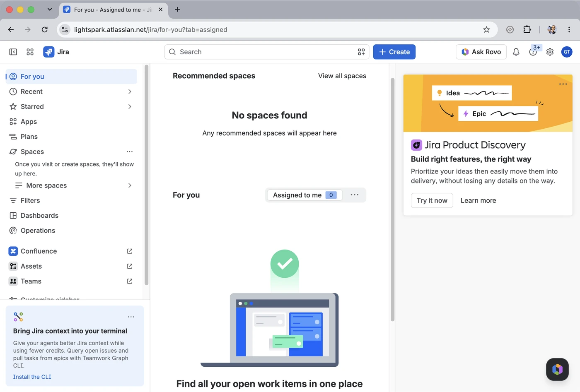Viewport: 580px width, 392px height.
Task: Collapse the sidebar with the panel icon
Action: click(13, 52)
